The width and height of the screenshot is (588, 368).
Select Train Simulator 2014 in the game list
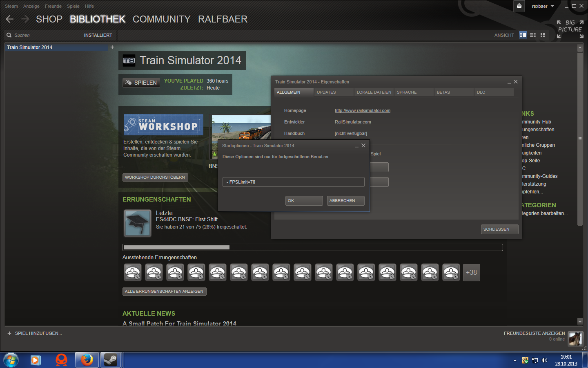tap(56, 47)
